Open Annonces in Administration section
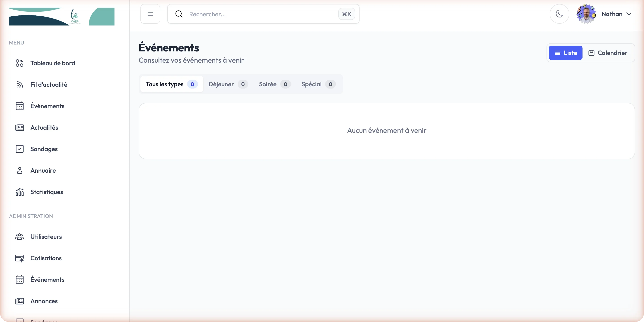Viewport: 644px width, 322px height. [44, 301]
